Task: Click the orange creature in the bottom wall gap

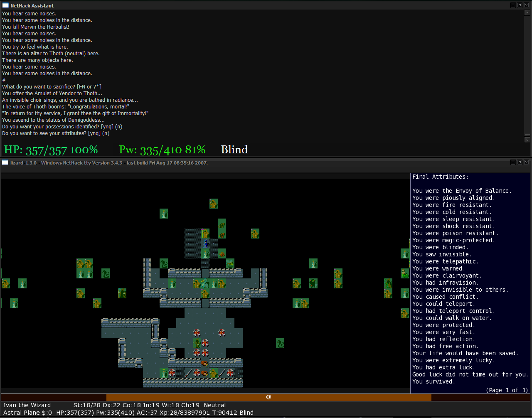Action: (205, 363)
